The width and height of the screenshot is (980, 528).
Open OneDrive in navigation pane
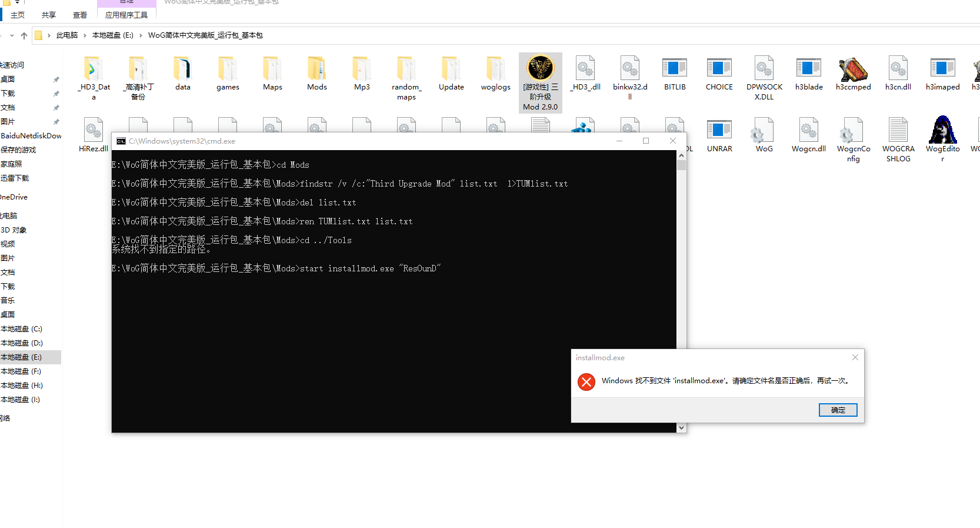[x=14, y=197]
